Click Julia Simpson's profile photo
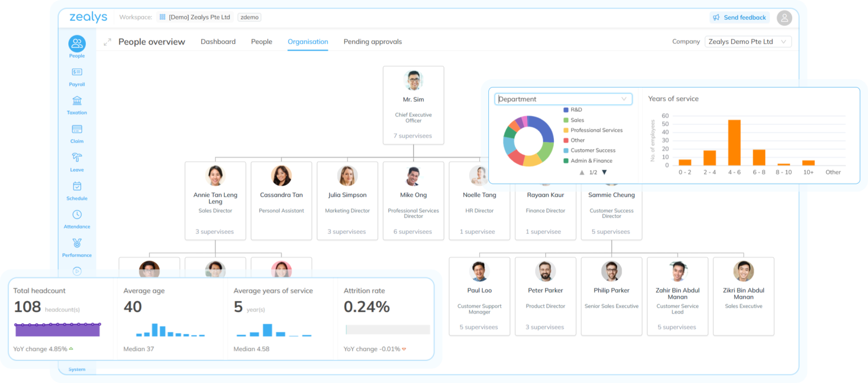Screen dimensions: 868x383 (348, 176)
